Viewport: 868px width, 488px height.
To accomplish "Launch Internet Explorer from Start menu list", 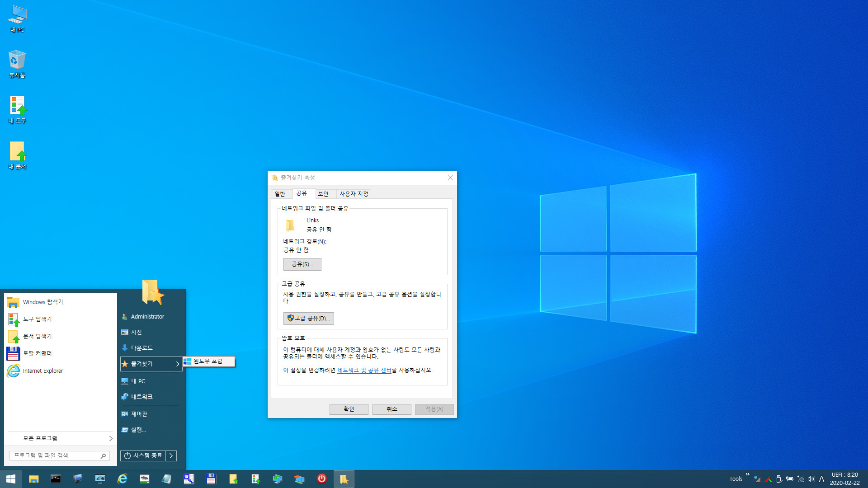I will (61, 371).
